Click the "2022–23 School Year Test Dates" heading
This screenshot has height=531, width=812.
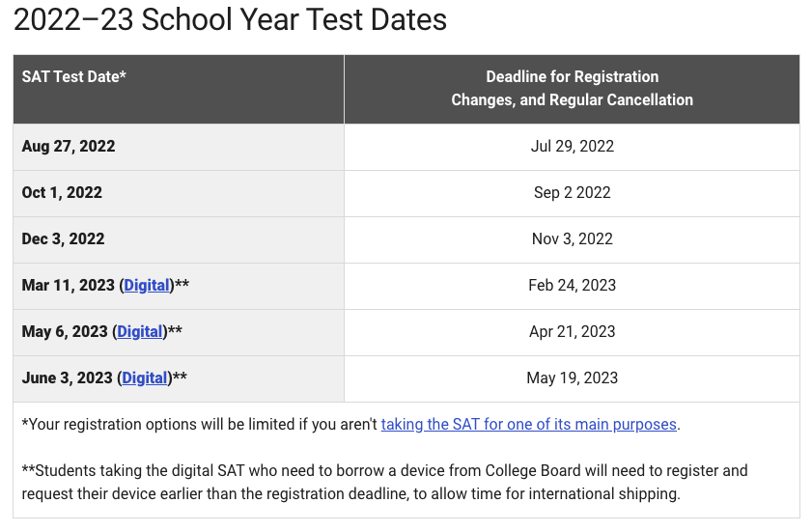click(230, 20)
